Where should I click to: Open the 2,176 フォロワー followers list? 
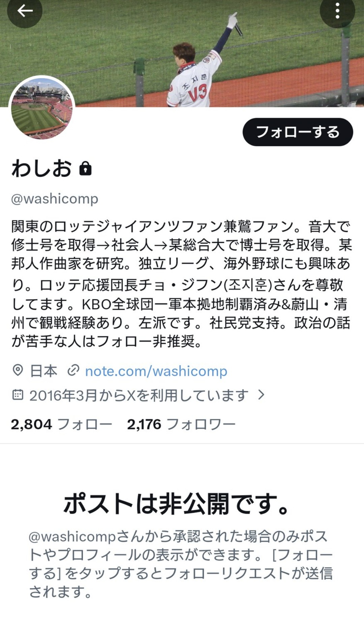click(181, 424)
